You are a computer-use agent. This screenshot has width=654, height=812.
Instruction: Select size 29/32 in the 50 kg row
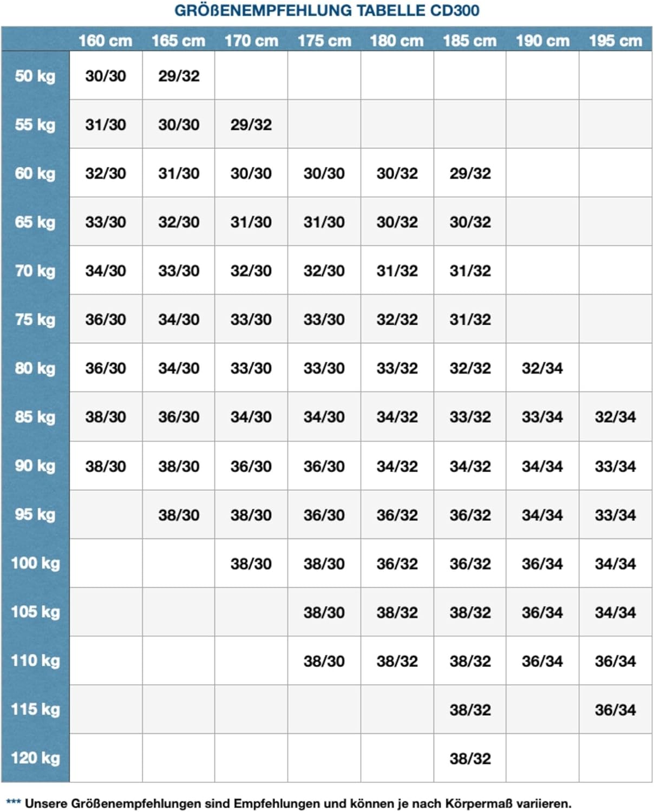coord(179,76)
